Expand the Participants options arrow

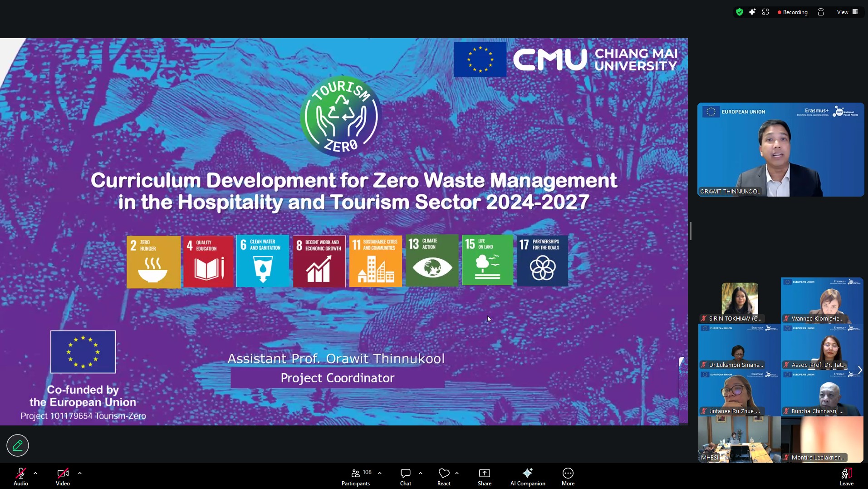click(x=380, y=473)
